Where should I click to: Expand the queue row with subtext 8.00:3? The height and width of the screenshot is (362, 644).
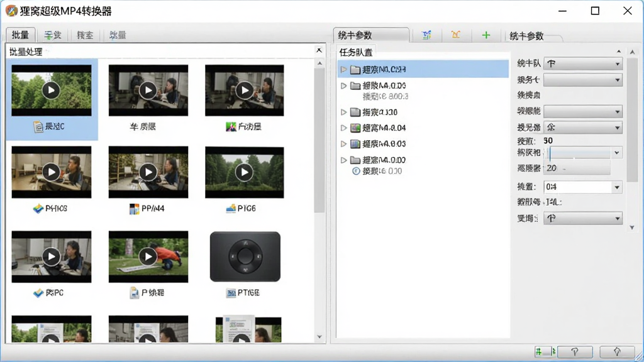pos(344,85)
